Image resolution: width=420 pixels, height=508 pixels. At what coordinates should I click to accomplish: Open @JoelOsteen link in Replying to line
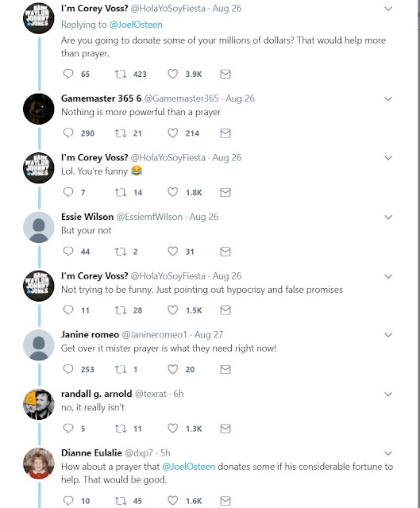coord(136,25)
